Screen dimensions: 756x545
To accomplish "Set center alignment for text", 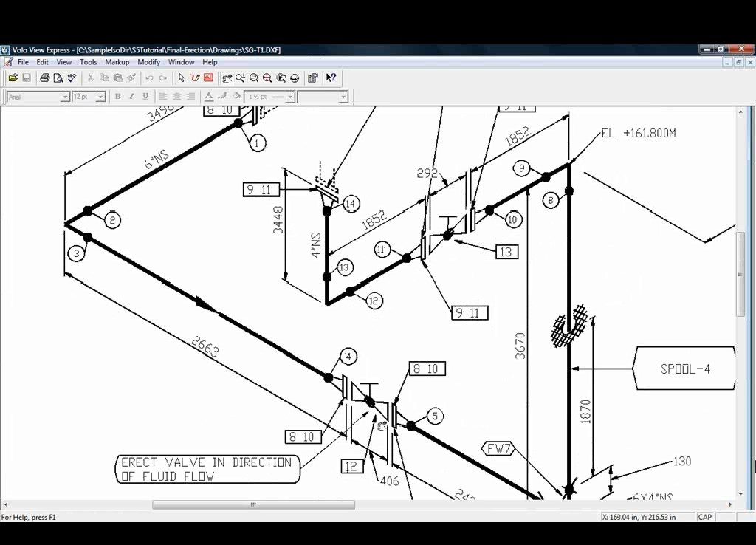I will coord(177,97).
